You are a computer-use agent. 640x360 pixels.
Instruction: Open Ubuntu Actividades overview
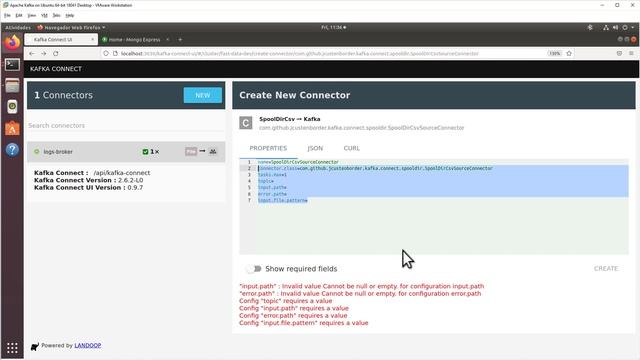pyautogui.click(x=18, y=27)
